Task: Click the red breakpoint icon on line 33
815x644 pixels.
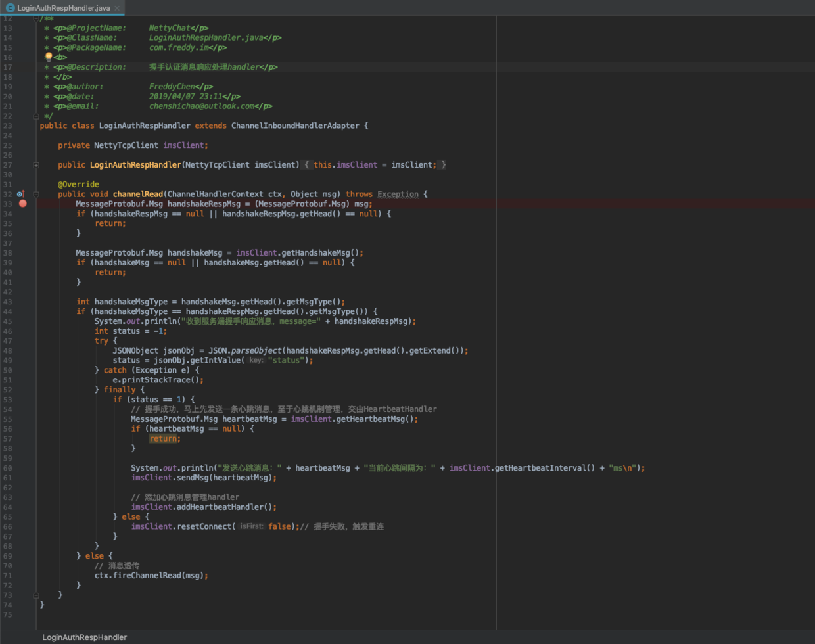Action: (x=23, y=204)
